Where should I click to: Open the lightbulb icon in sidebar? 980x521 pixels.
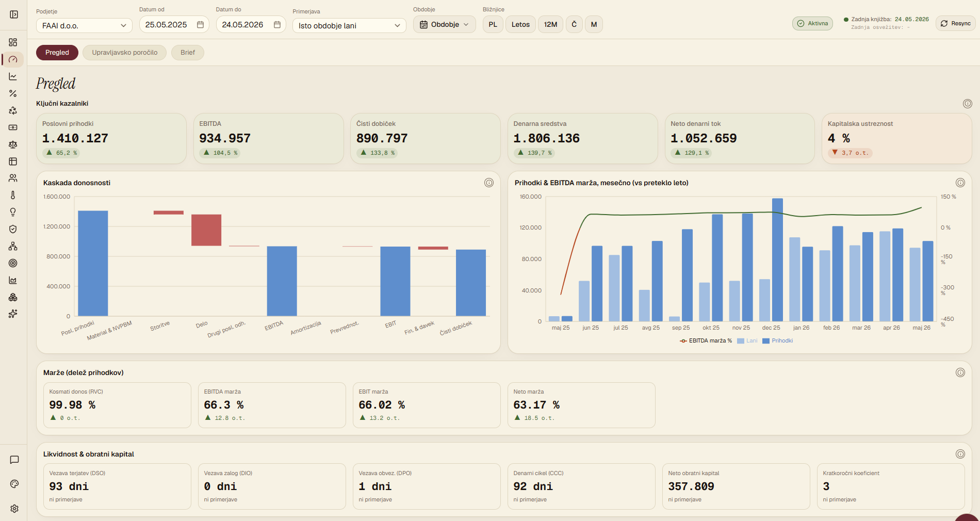pos(13,212)
